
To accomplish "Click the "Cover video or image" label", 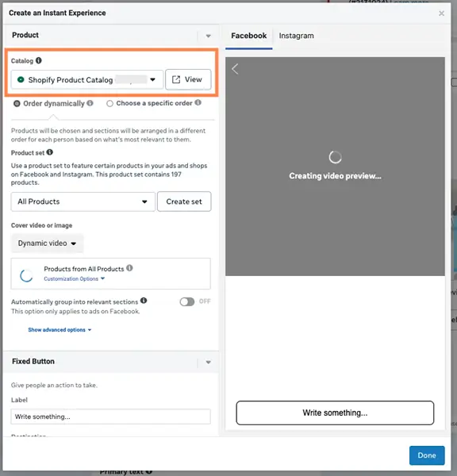I will pos(41,225).
